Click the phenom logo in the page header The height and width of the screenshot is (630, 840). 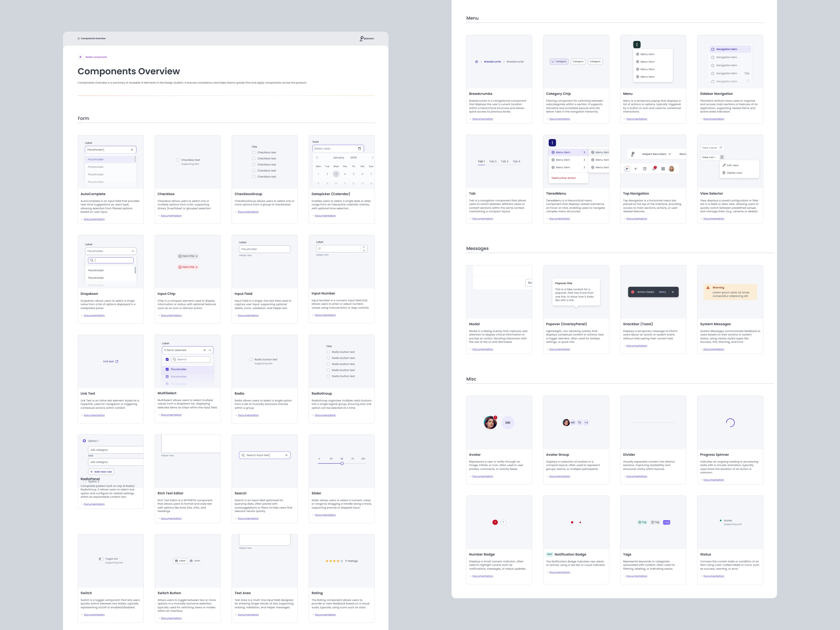point(367,38)
